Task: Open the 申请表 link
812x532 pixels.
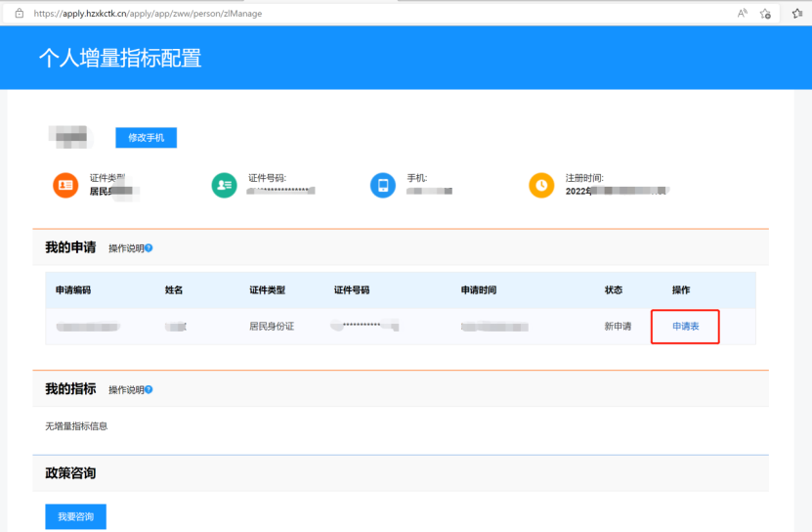Action: 685,326
